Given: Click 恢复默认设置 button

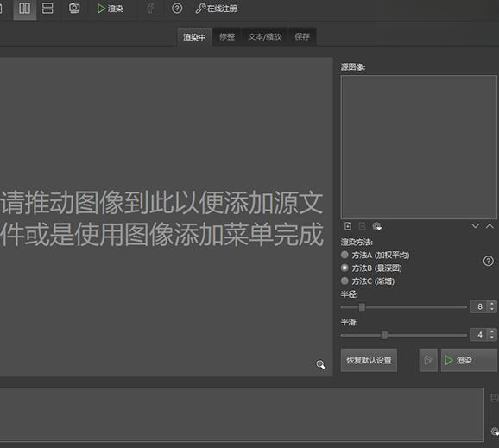Looking at the screenshot, I should (369, 360).
